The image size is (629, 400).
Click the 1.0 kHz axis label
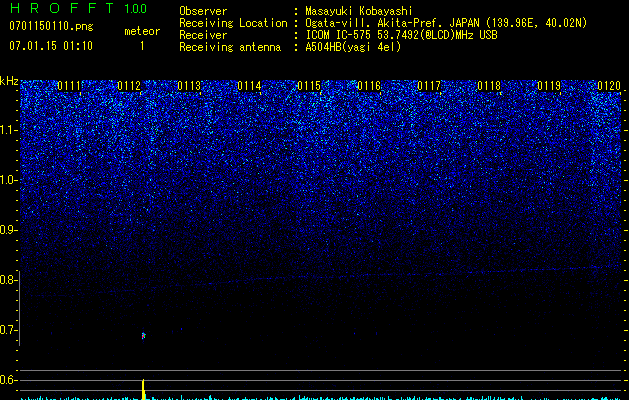(7, 180)
